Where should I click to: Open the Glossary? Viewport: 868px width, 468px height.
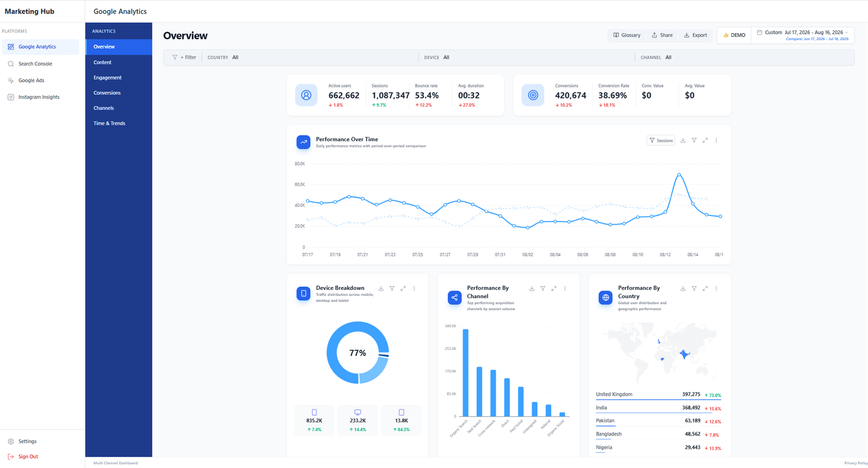click(x=627, y=35)
